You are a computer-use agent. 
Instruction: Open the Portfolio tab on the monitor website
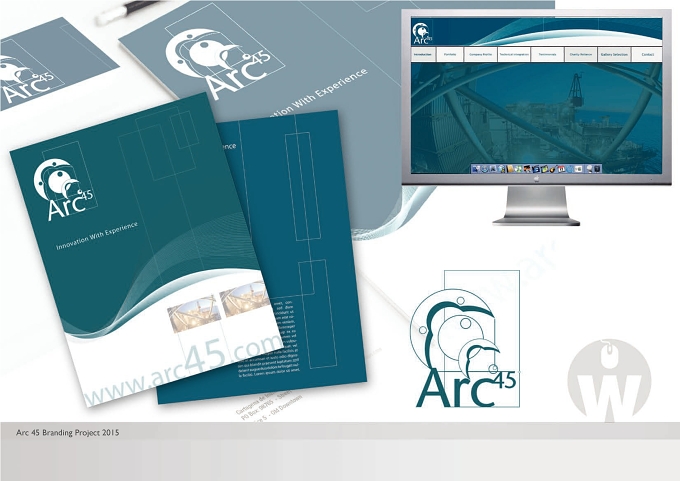tap(450, 55)
